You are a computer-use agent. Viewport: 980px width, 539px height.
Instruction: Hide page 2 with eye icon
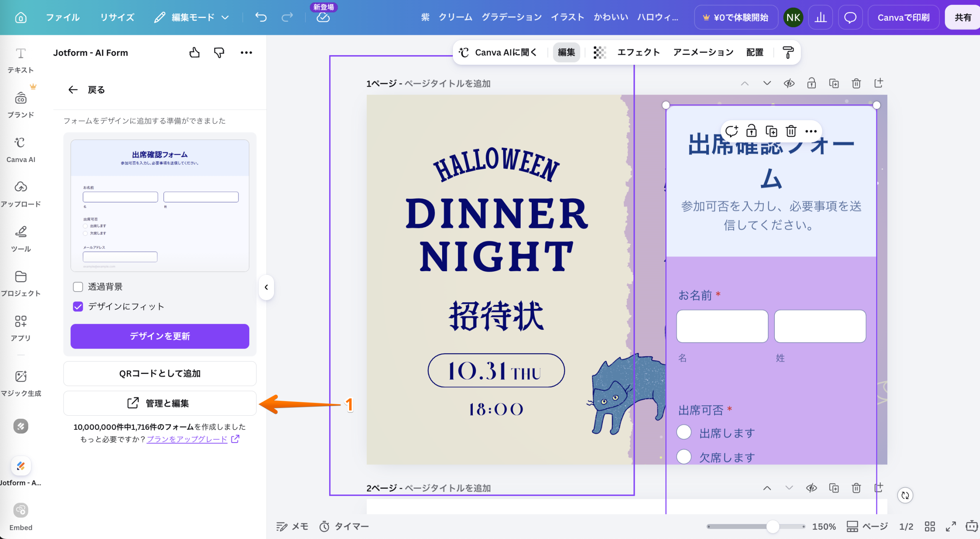click(812, 488)
